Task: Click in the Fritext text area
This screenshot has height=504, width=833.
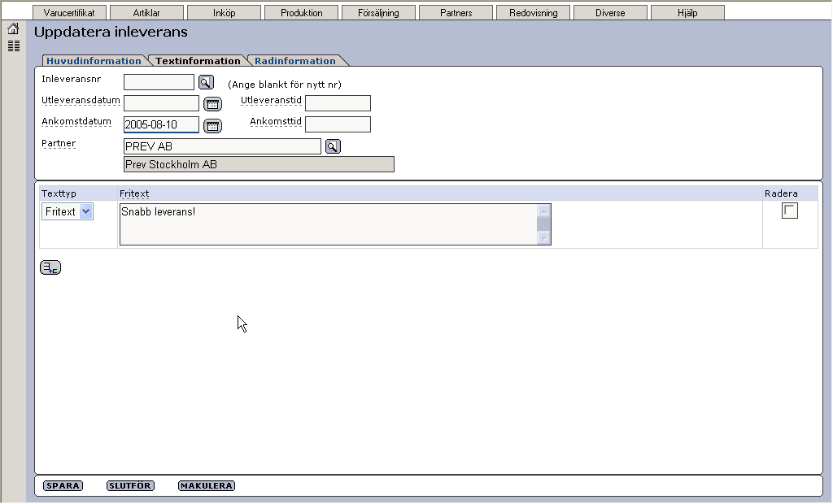Action: (x=329, y=224)
